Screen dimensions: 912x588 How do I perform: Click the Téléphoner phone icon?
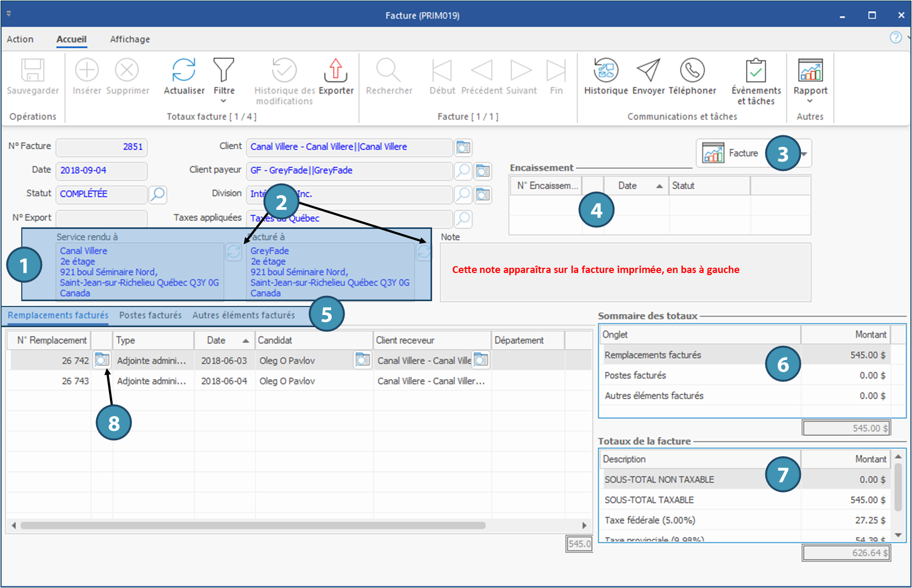(692, 71)
